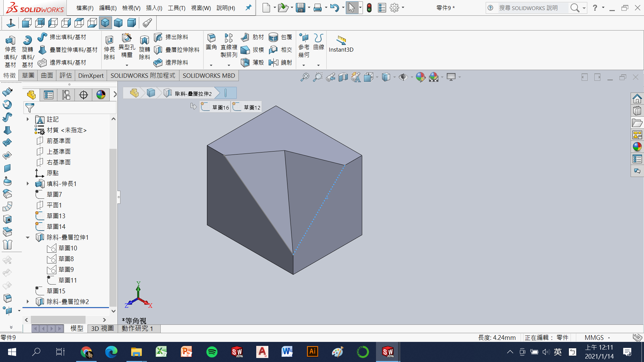Click the Lofted Cut (疊層拉伸除料) icon

[158, 50]
